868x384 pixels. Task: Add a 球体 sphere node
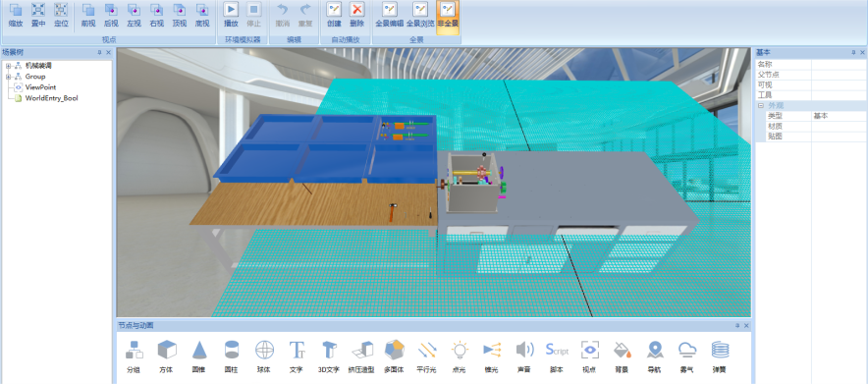coord(264,357)
